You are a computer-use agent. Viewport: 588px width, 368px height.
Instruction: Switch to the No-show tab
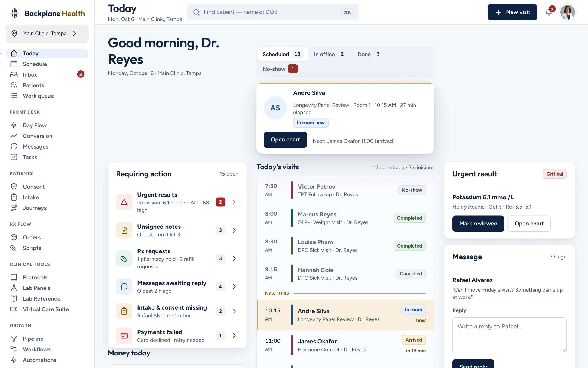[280, 69]
